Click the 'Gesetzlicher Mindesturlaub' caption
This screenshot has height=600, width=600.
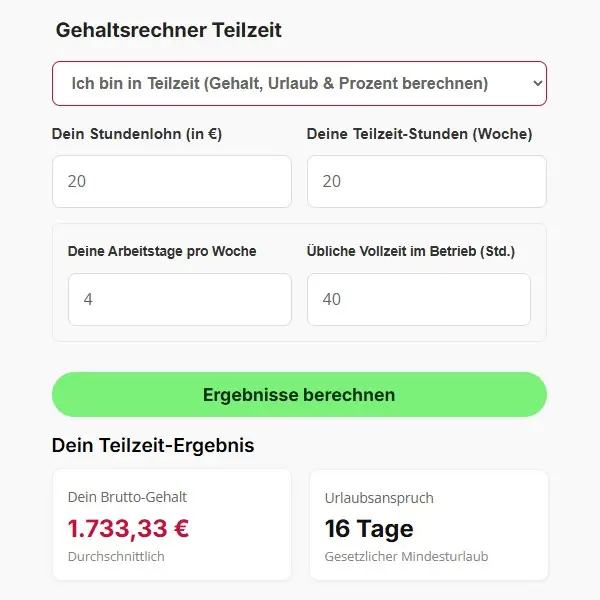(406, 556)
